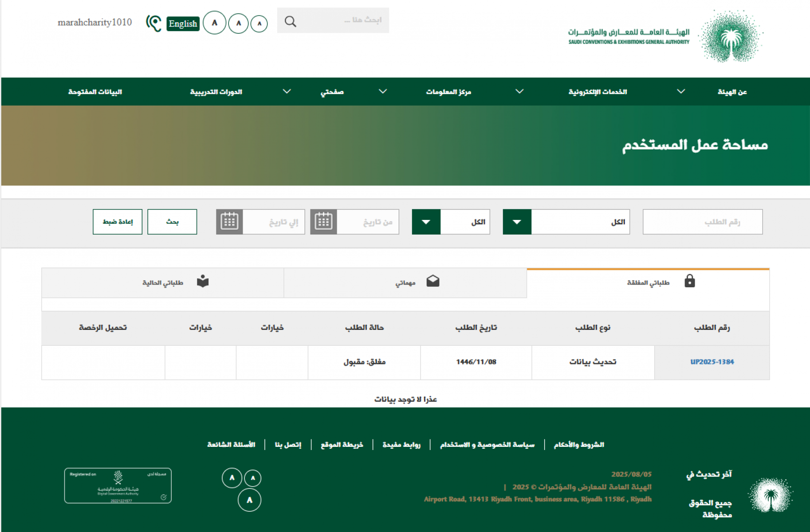810x532 pixels.
Task: Open the 'إلي تاريخ' calendar picker
Action: click(x=229, y=222)
